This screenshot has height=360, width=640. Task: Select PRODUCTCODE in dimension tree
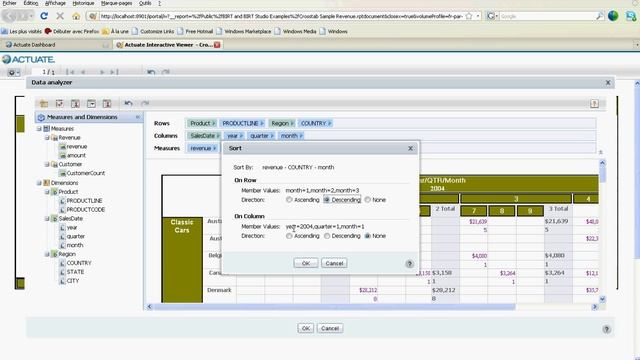[x=86, y=210]
